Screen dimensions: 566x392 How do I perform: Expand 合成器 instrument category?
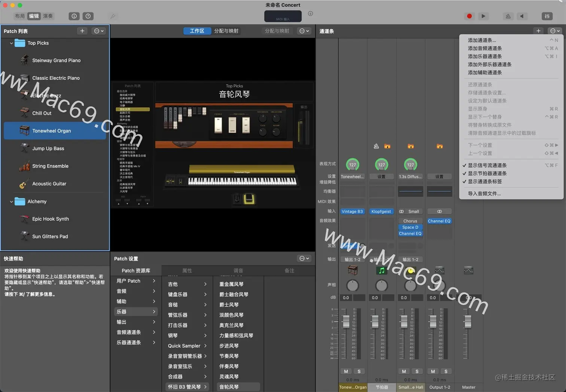(x=187, y=376)
